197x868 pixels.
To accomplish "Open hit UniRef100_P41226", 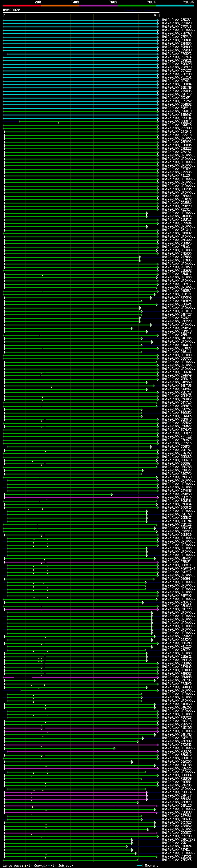I will pos(177,647).
